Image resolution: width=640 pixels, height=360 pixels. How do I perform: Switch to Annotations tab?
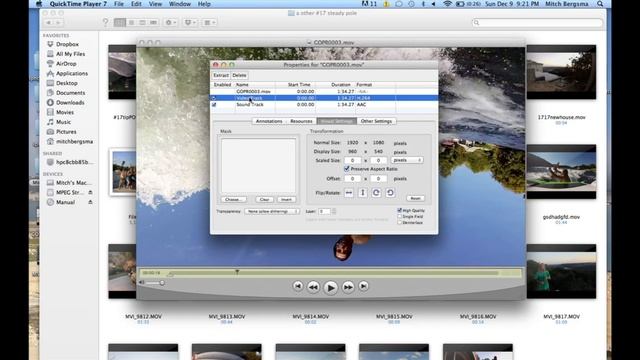(x=269, y=121)
